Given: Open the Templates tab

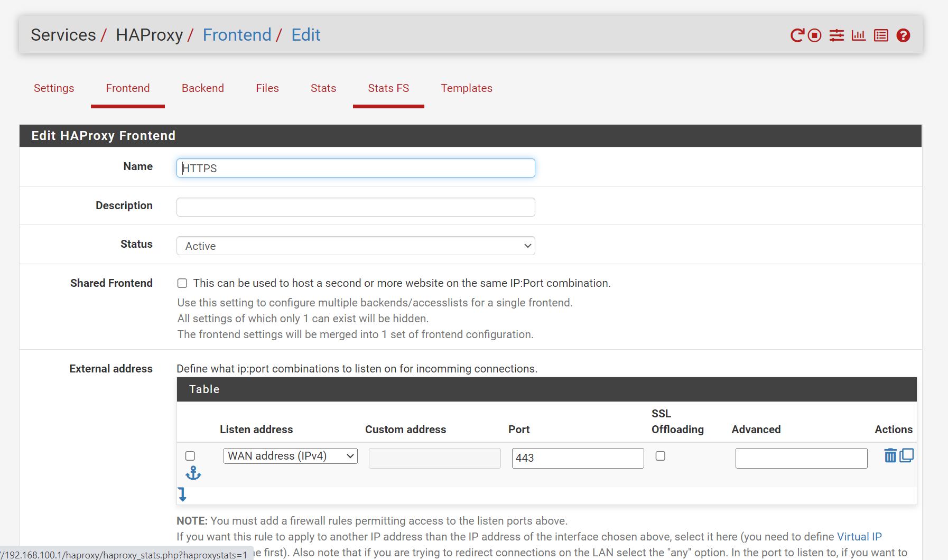Looking at the screenshot, I should pos(467,88).
